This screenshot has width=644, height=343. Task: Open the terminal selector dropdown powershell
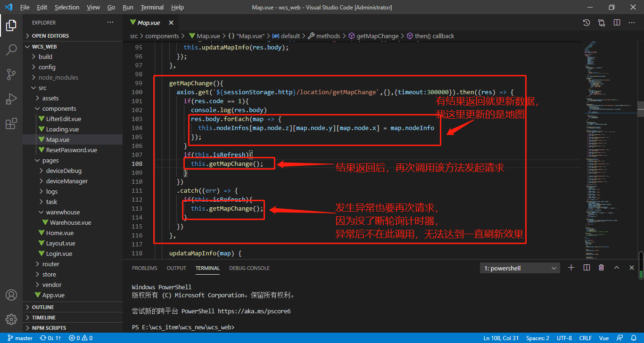(520, 268)
